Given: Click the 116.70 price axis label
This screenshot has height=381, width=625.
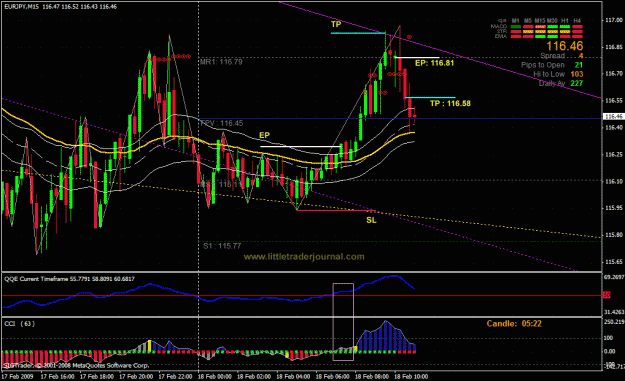Looking at the screenshot, I should [x=614, y=74].
